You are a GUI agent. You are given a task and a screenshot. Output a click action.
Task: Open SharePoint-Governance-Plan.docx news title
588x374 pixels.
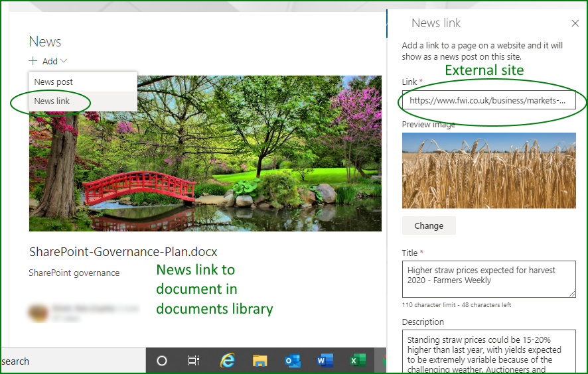pyautogui.click(x=123, y=252)
